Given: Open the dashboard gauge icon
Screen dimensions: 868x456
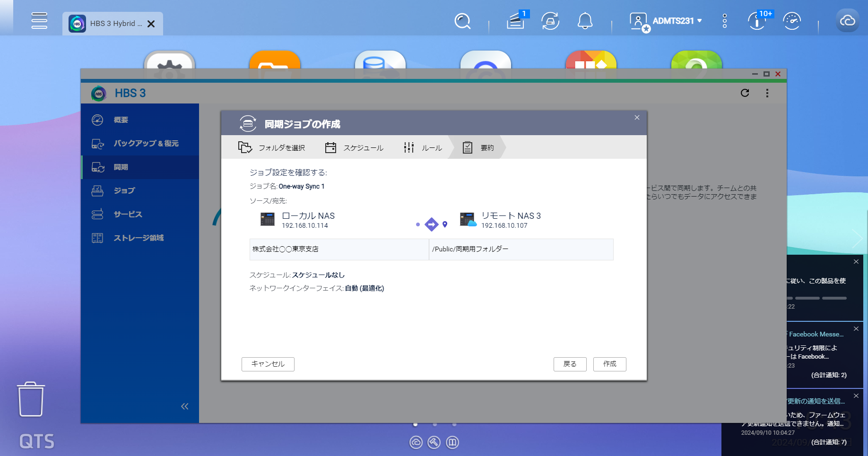Looking at the screenshot, I should pyautogui.click(x=792, y=21).
